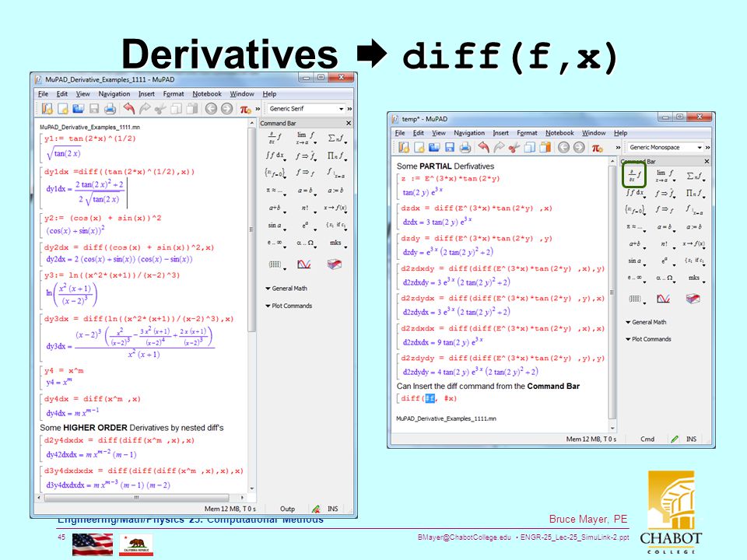Viewport: 747px width, 560px height.
Task: Close the temp* Command Bar panel
Action: [707, 162]
